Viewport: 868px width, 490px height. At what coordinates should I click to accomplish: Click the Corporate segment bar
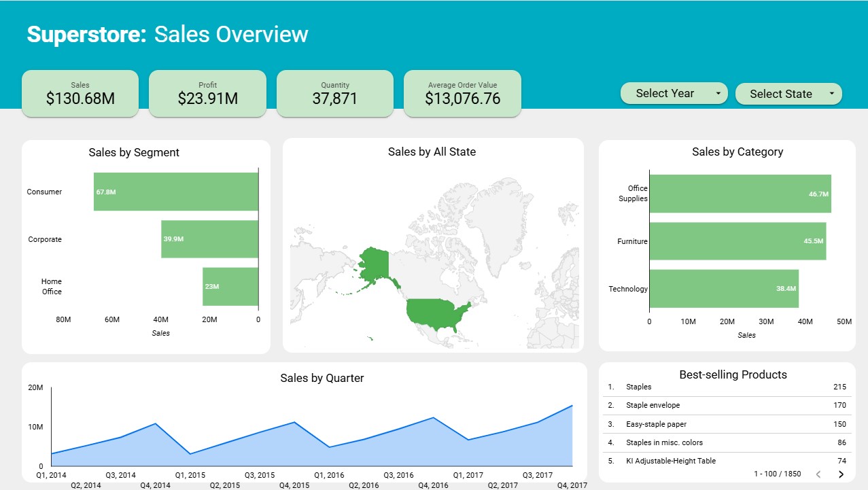point(209,239)
